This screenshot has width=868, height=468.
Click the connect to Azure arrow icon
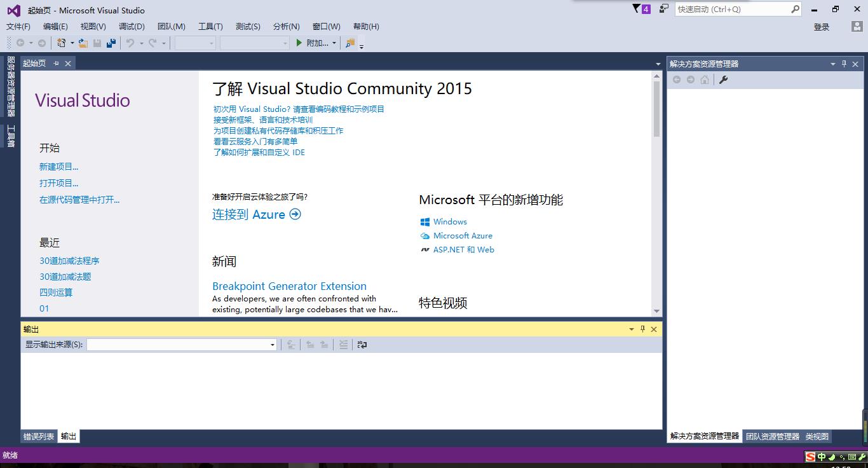(x=295, y=214)
